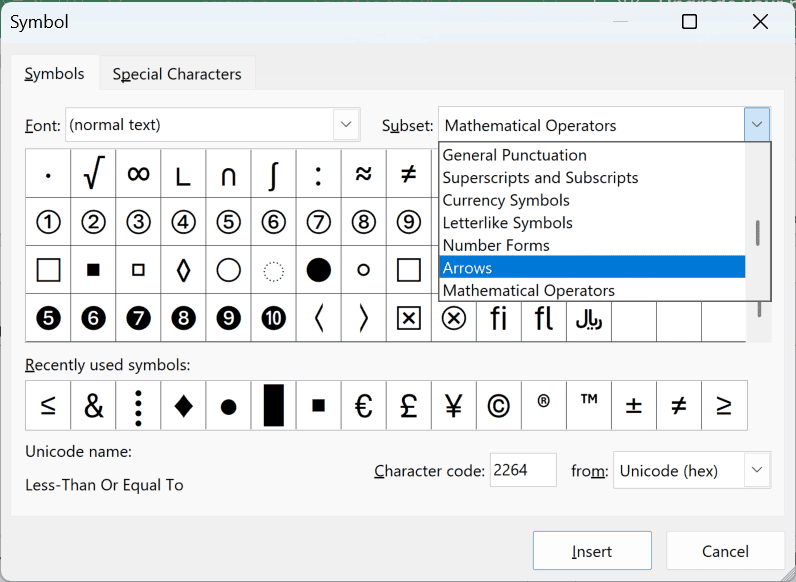Click the Font combo box text field

(x=200, y=124)
